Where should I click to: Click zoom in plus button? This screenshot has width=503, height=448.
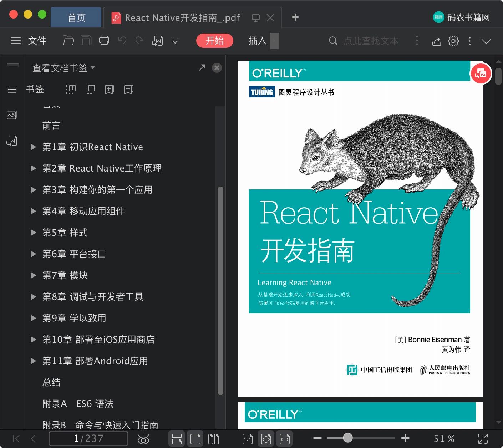[405, 438]
